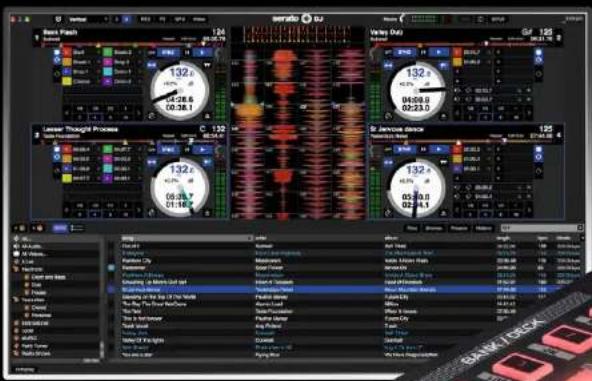Collapse the Electronic crate in the tree
The image size is (592, 381).
16,269
